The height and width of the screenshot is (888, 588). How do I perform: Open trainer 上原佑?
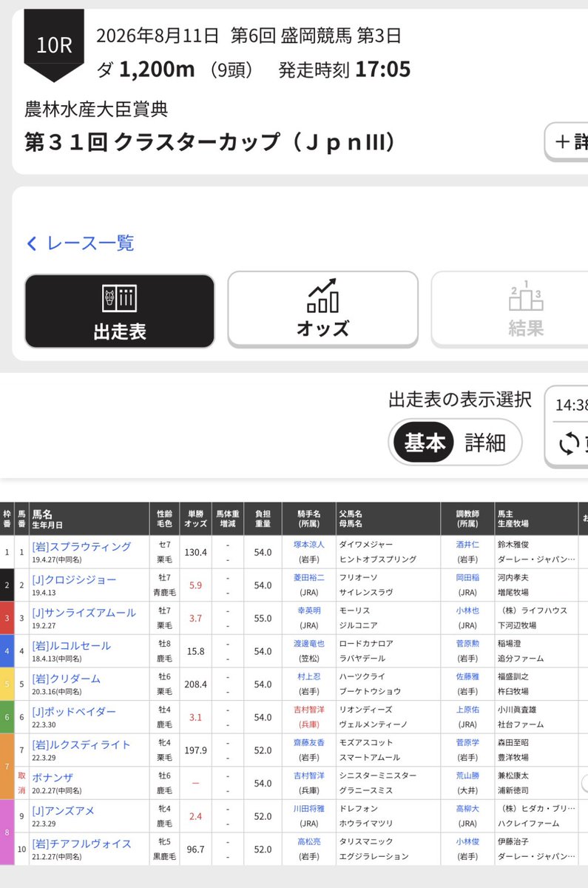click(x=467, y=710)
